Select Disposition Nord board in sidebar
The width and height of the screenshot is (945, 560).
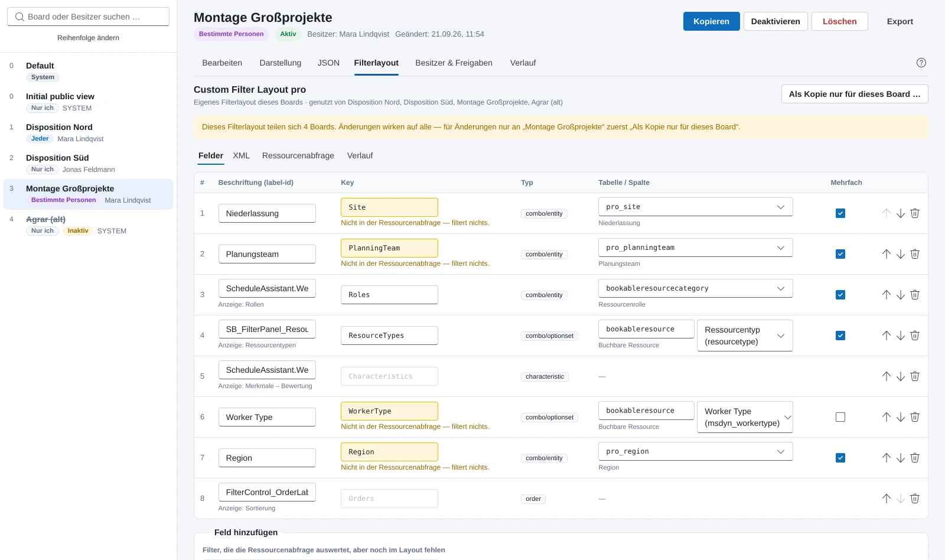pos(88,133)
